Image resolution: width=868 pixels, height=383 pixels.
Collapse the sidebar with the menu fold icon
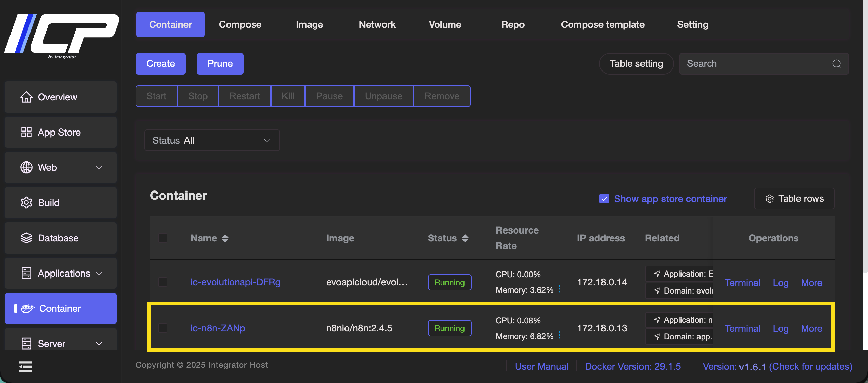click(25, 366)
